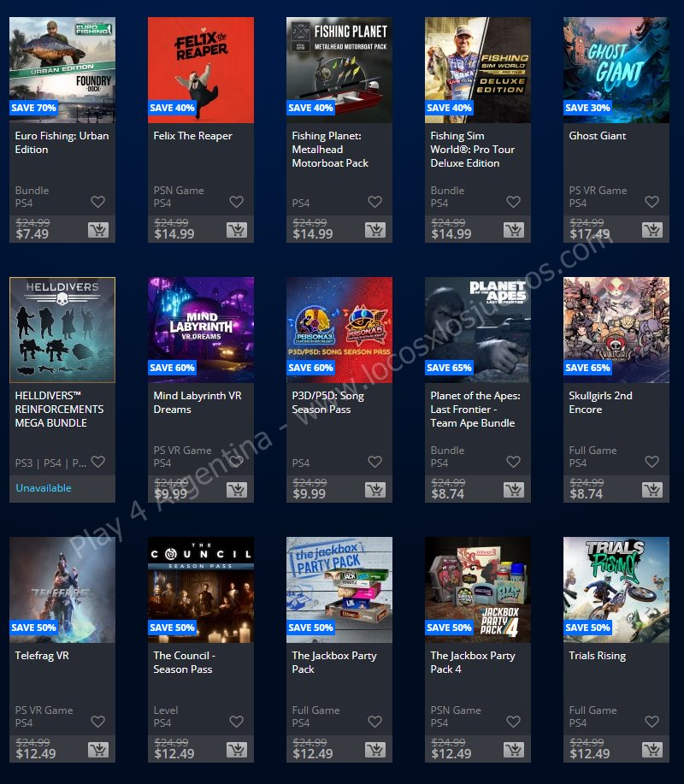Add Felix The Reaper to cart
Image resolution: width=684 pixels, height=784 pixels.
click(x=237, y=230)
